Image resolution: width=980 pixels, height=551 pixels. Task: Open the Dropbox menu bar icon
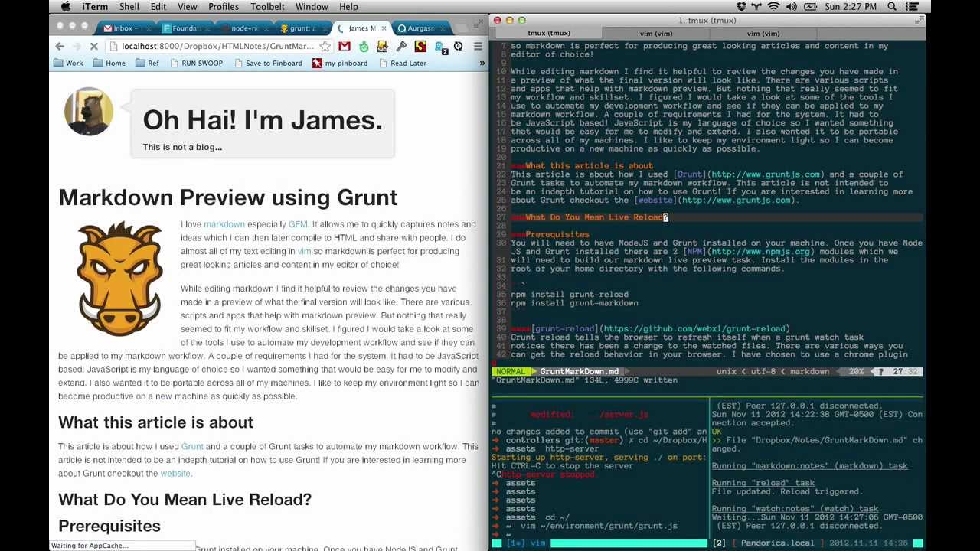pos(742,7)
